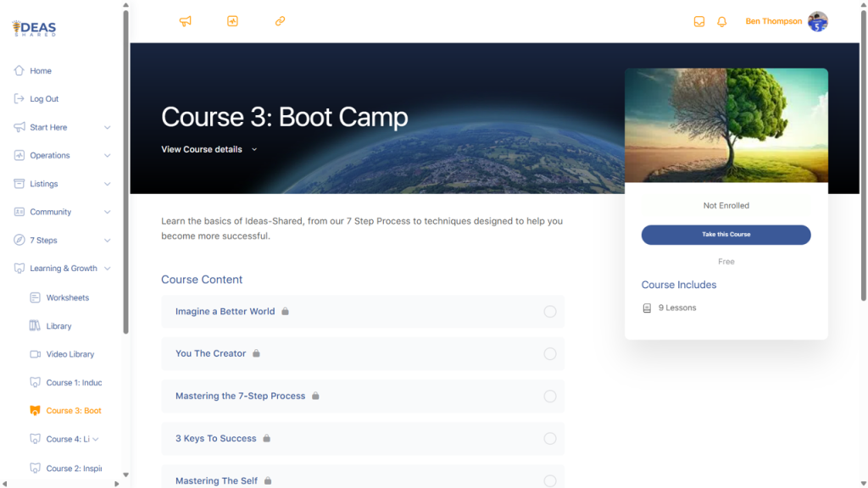Toggle completion circle for 3 Keys To Success
Viewport: 868px width, 488px height.
coord(549,438)
